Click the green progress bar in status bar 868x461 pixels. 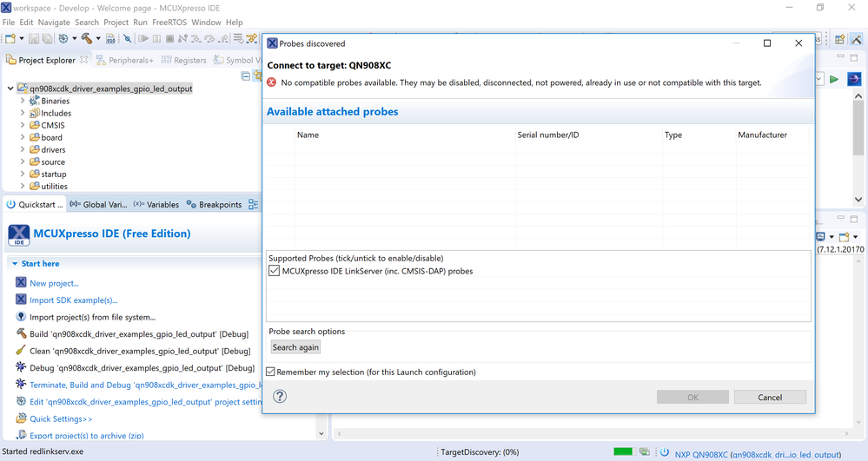623,451
